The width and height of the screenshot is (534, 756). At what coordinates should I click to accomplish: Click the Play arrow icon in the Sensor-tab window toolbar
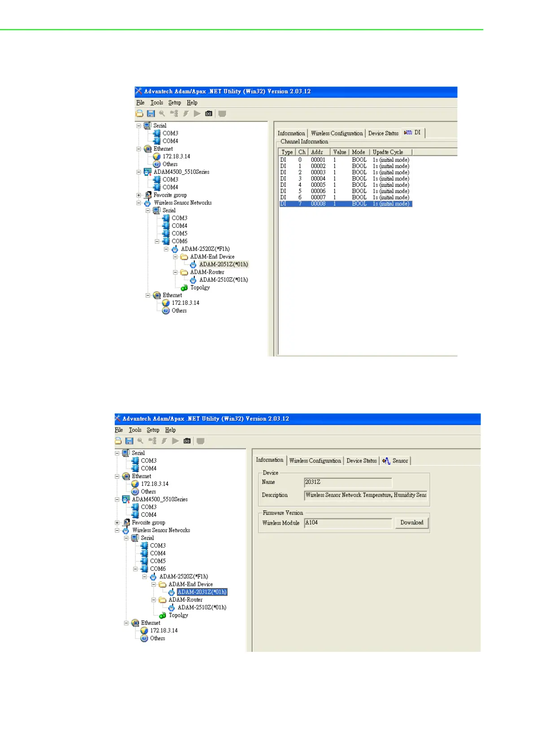point(175,441)
